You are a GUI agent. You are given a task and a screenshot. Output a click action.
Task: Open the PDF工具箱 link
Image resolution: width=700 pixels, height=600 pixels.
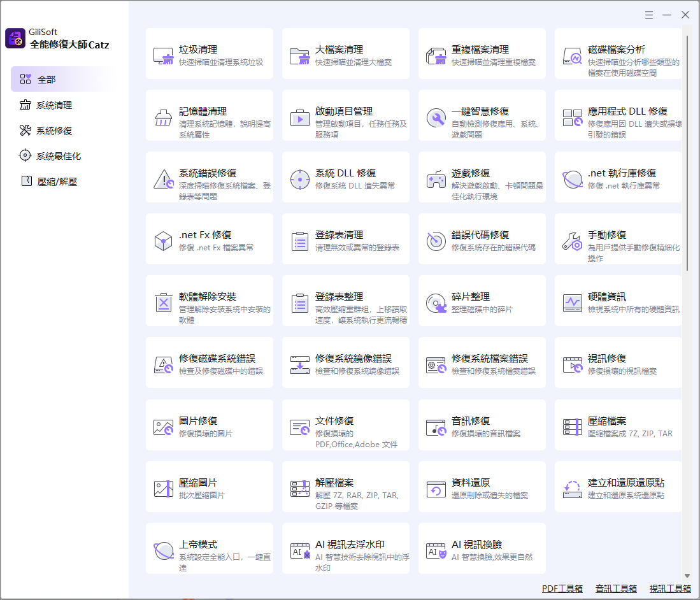coord(562,589)
